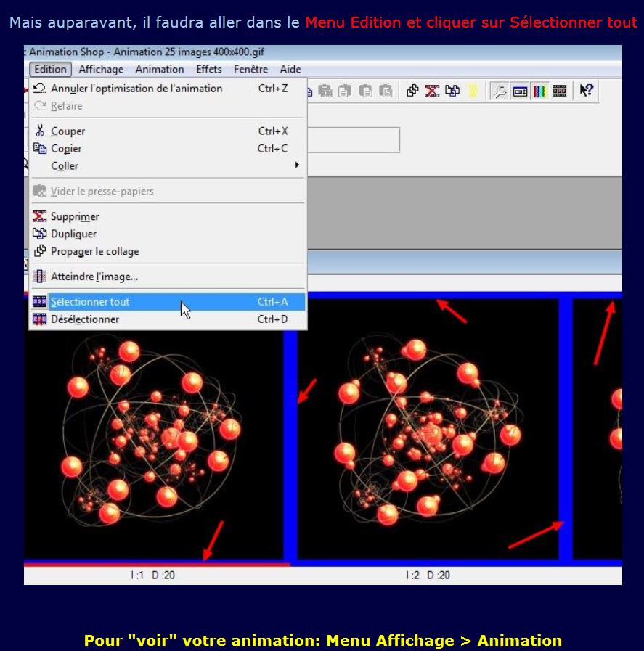The image size is (644, 651).
Task: Click the yellow arrows toolbar icon
Action: tap(473, 91)
